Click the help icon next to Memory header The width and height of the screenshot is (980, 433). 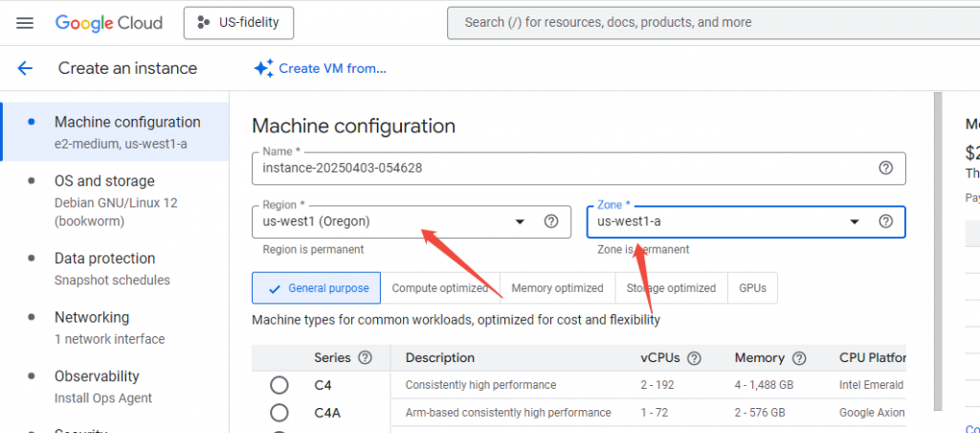pyautogui.click(x=799, y=358)
